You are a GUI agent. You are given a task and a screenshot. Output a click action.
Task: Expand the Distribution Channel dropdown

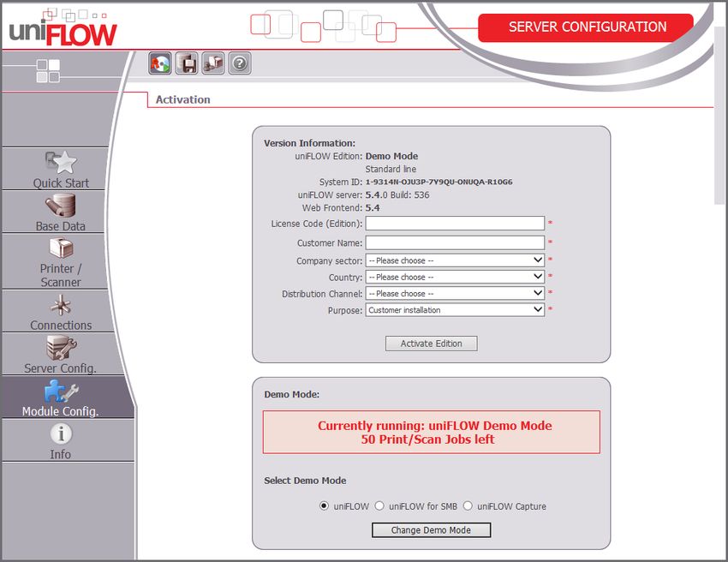[455, 294]
